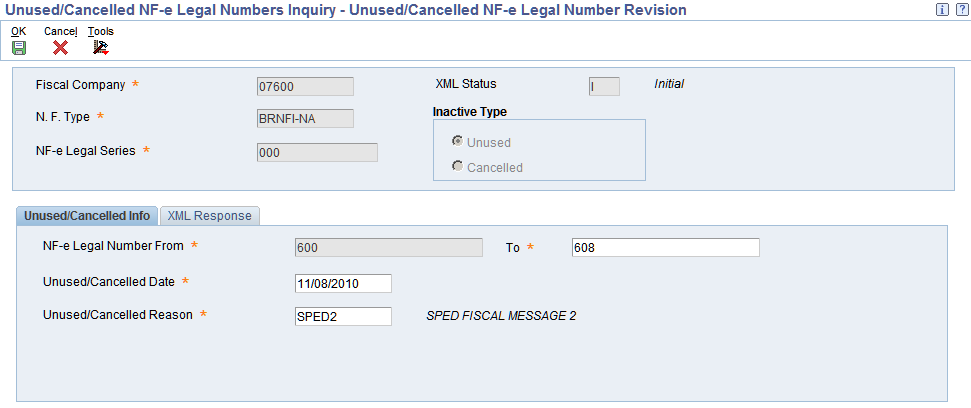Select the Cancelled radio button
Image resolution: width=971 pixels, height=408 pixels.
pos(458,166)
